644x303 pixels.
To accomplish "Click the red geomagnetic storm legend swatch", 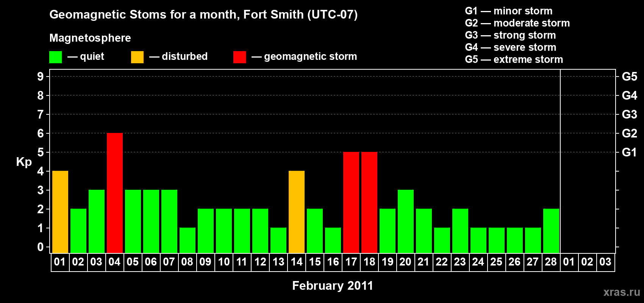I will point(239,57).
